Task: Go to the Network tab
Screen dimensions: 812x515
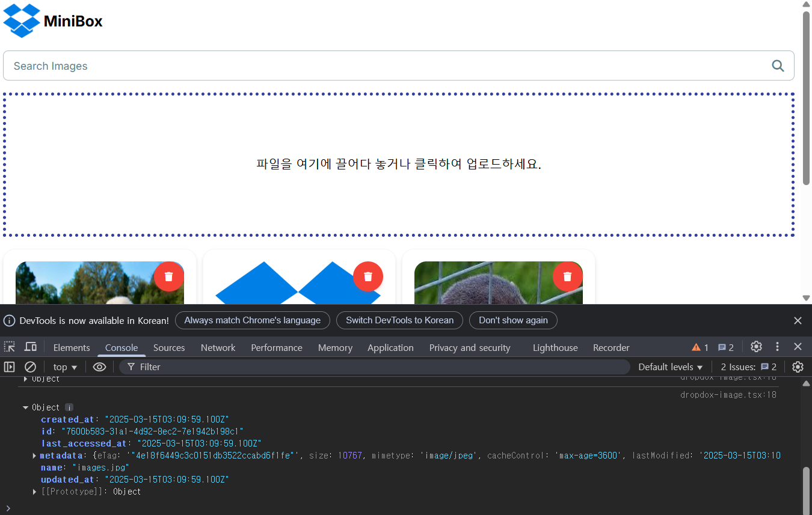Action: 218,347
